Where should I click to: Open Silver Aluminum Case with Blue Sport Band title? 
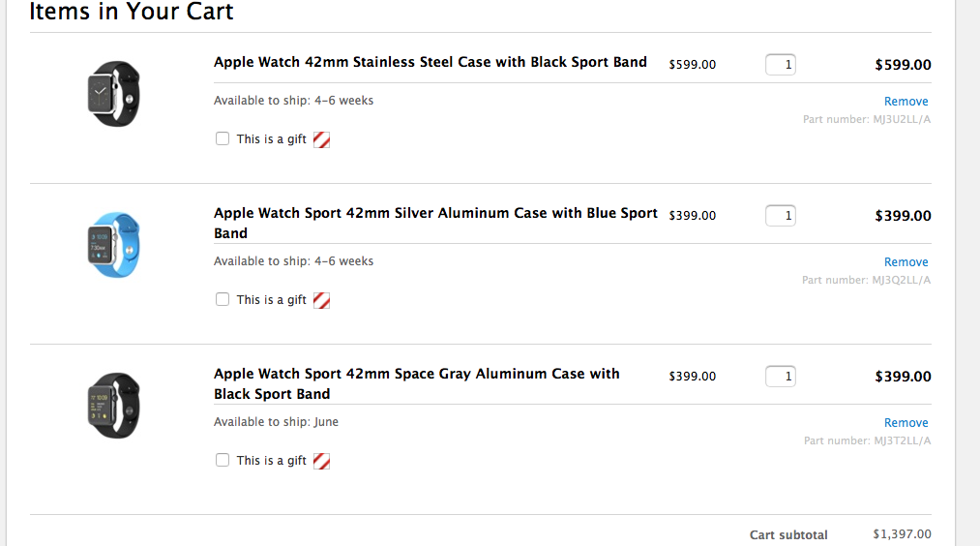pos(435,223)
